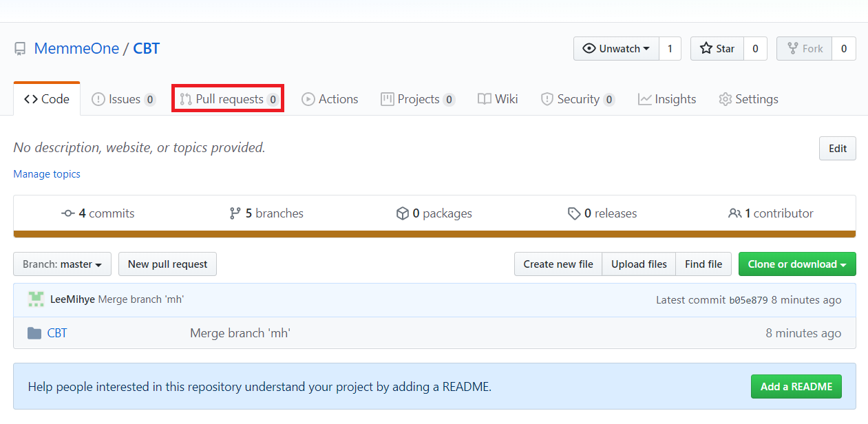Image resolution: width=868 pixels, height=424 pixels.
Task: Open the MemmeOne owner link
Action: (76, 49)
